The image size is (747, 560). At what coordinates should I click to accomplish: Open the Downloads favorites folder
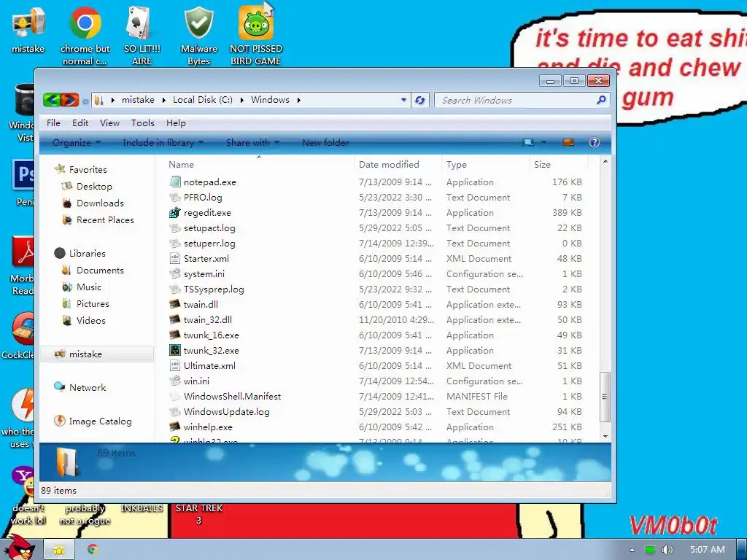point(93,203)
